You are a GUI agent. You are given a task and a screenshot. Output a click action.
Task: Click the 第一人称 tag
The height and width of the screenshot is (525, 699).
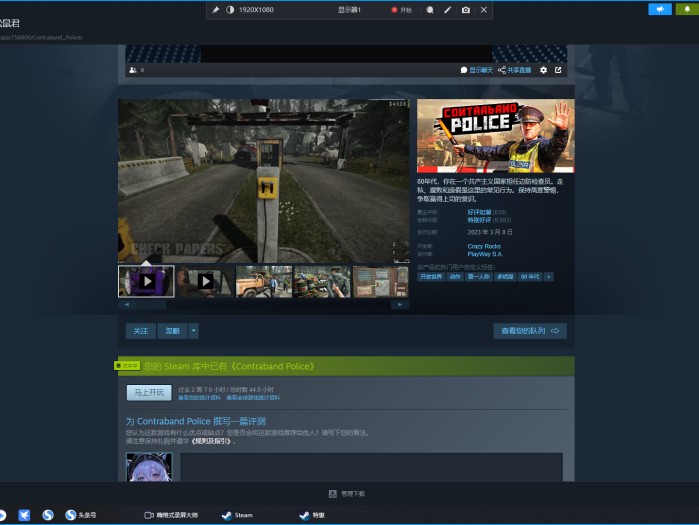pyautogui.click(x=479, y=277)
